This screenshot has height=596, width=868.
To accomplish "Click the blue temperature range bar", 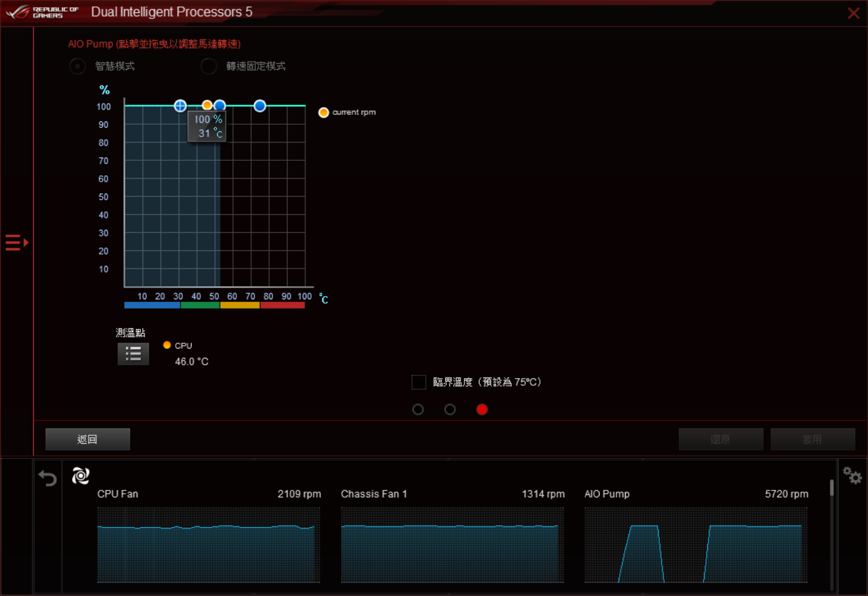I will [x=152, y=305].
